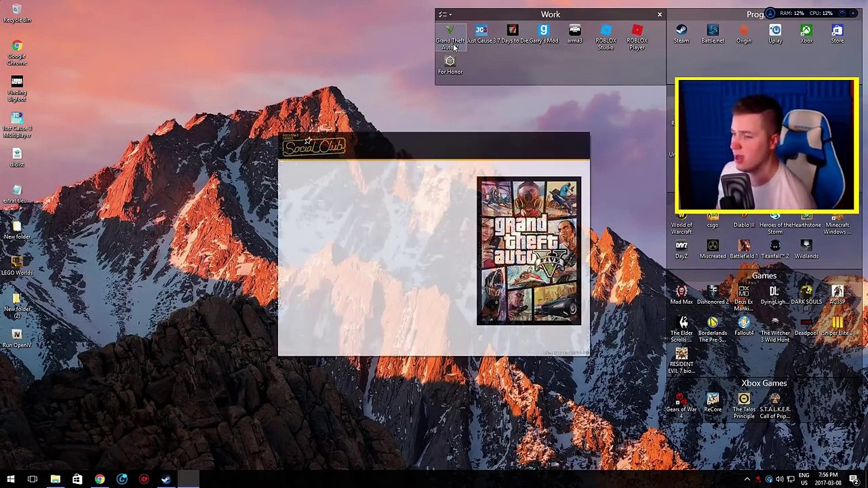Open the ReCore shortcut

pyautogui.click(x=713, y=403)
